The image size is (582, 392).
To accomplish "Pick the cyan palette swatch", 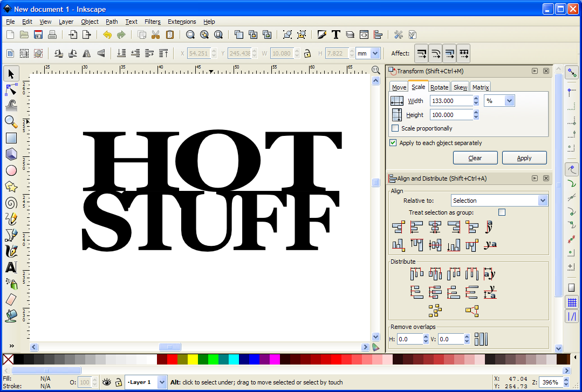I will click(x=234, y=359).
